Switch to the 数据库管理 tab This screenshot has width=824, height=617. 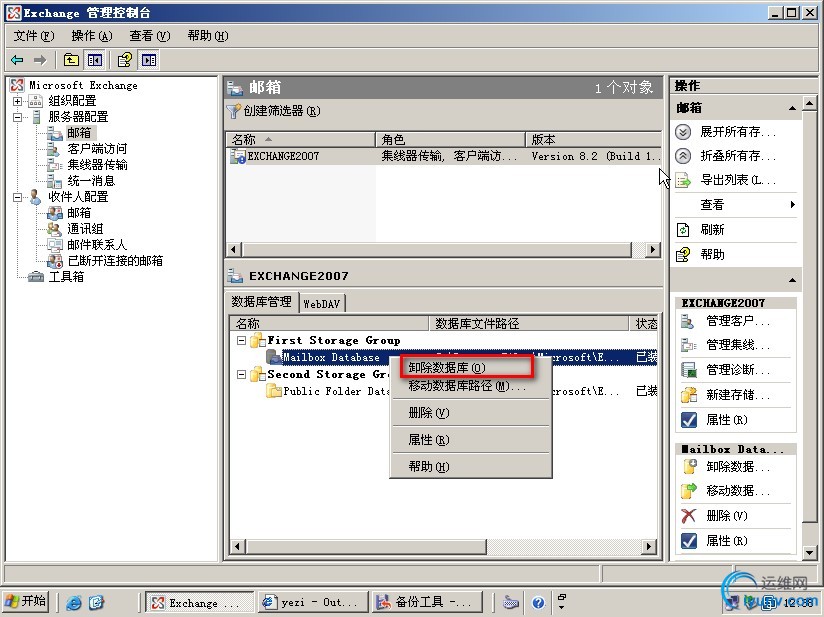click(x=262, y=302)
